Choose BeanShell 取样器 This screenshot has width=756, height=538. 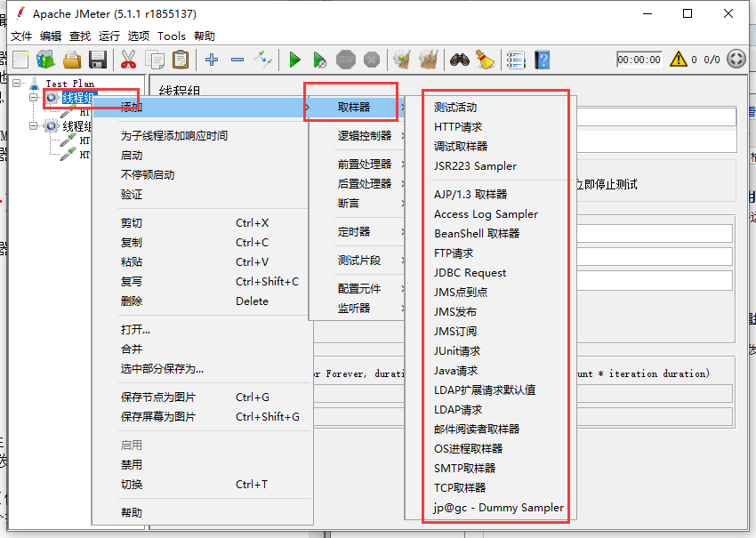click(491, 234)
